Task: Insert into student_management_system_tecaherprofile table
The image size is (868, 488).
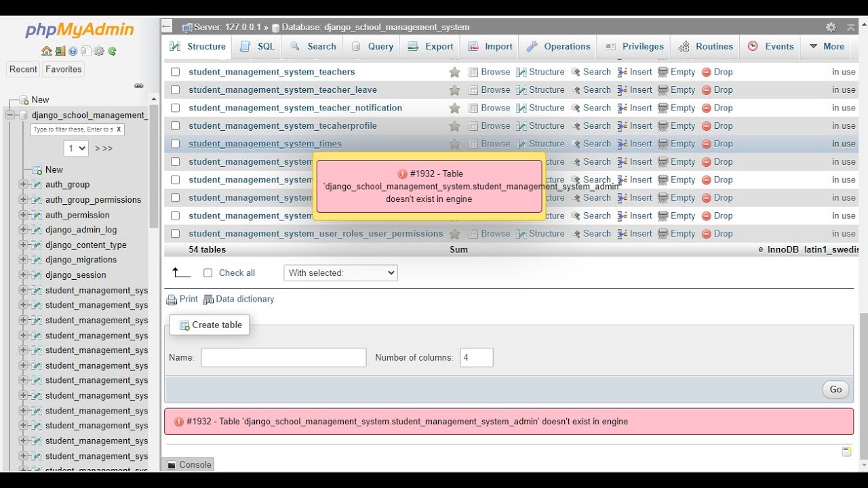Action: pos(635,126)
